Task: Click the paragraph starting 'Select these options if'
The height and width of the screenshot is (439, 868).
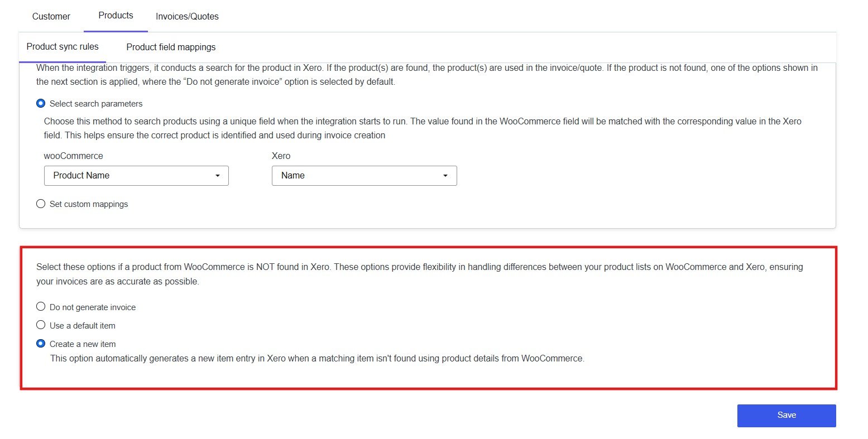Action: tap(420, 274)
